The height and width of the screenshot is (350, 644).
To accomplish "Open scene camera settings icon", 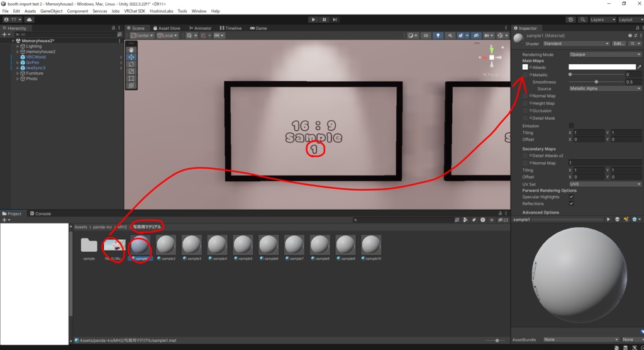I will pos(487,35).
